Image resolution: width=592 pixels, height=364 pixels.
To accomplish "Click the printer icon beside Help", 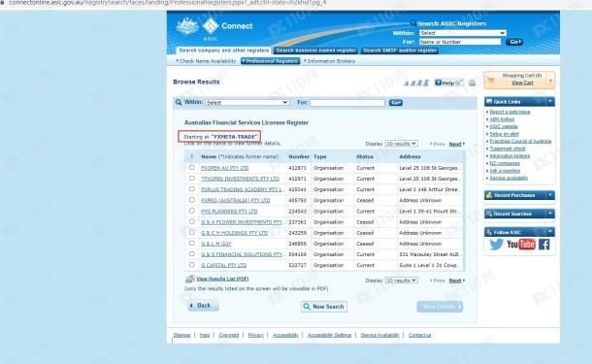I will [x=472, y=83].
